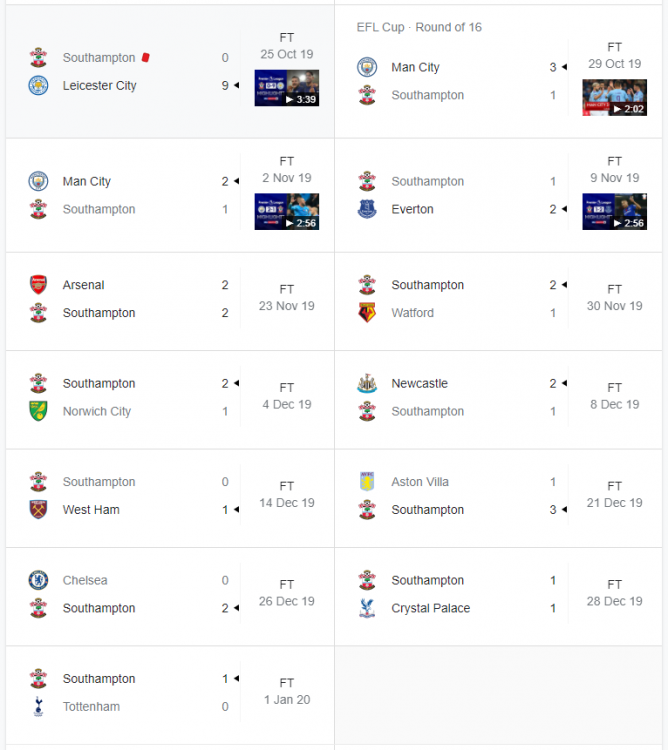Viewport: 668px width, 750px height.
Task: Click the Leicester City club crest
Action: coord(38,85)
